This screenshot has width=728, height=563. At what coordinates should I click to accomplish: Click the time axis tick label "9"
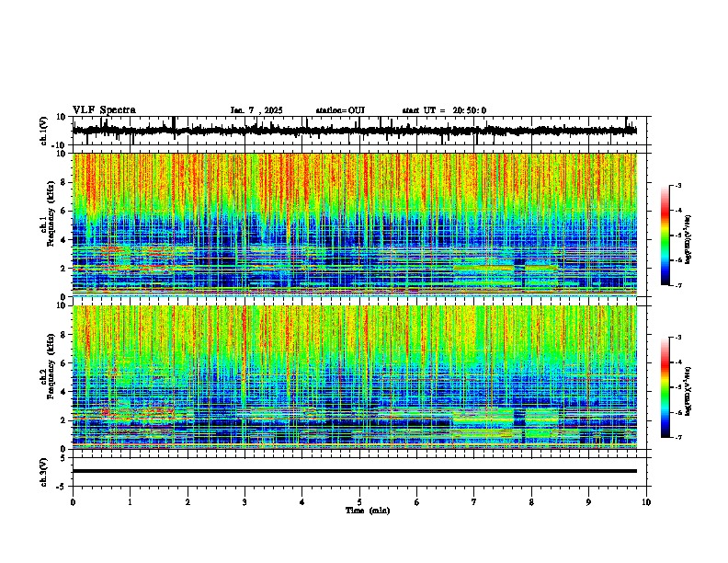click(x=588, y=502)
